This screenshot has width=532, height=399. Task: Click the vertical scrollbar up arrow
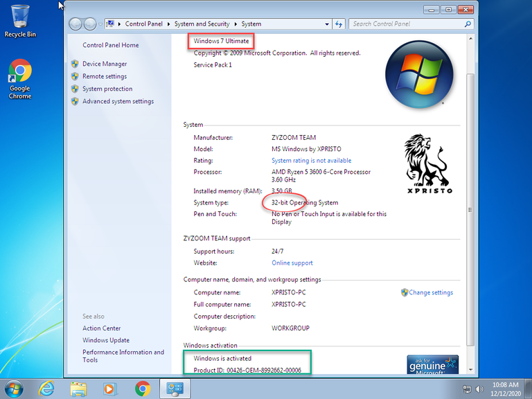(470, 39)
